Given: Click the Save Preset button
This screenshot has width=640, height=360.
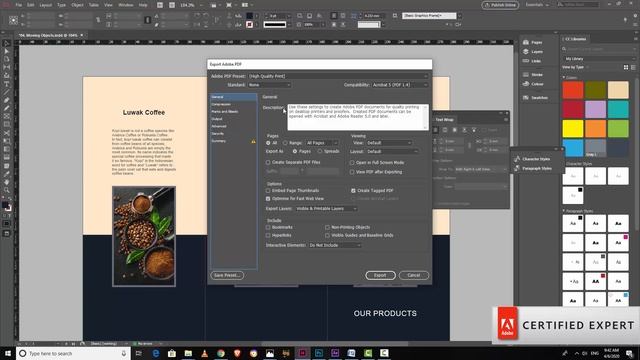Looking at the screenshot, I should tap(227, 276).
